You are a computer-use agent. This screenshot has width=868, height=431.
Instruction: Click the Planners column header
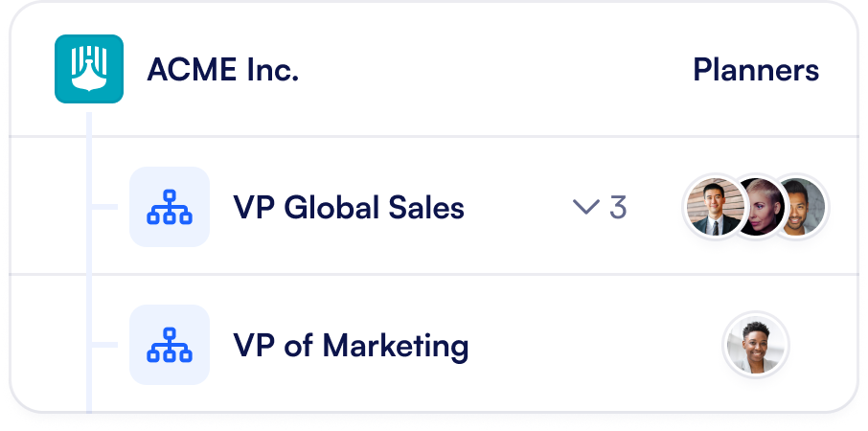coord(756,70)
